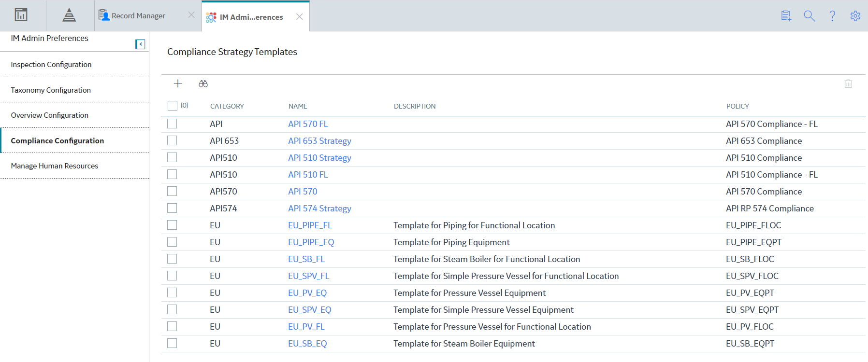Check the API 510 Strategy row checkbox
Screen dimensions: 868x362
click(x=172, y=158)
